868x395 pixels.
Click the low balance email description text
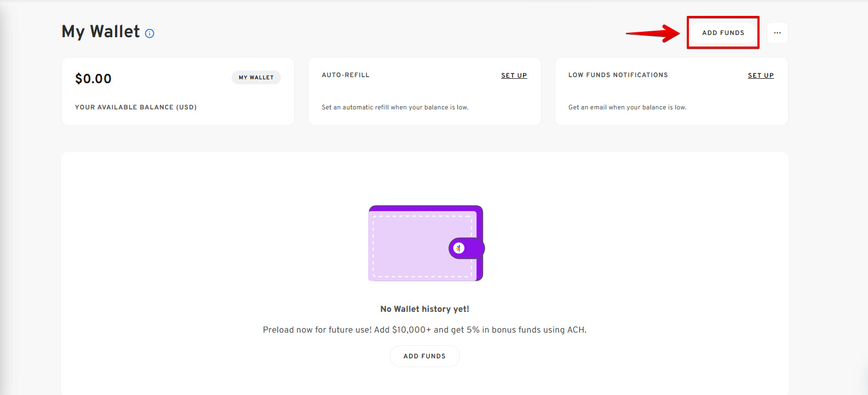pyautogui.click(x=627, y=107)
